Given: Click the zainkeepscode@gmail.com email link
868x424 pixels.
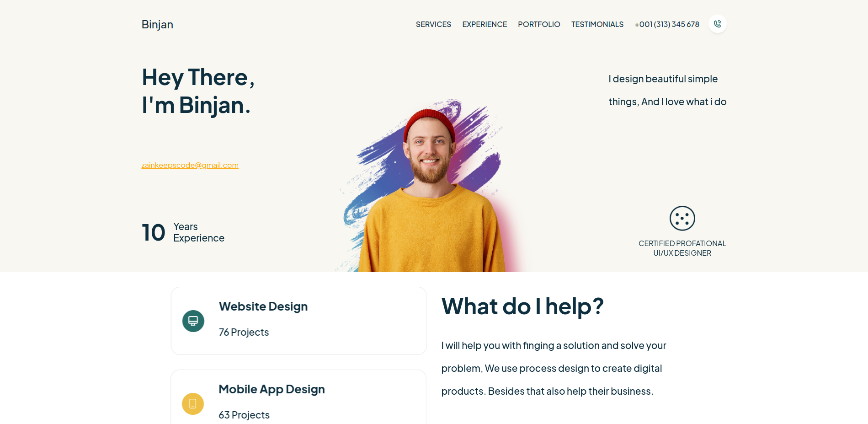Looking at the screenshot, I should 190,165.
